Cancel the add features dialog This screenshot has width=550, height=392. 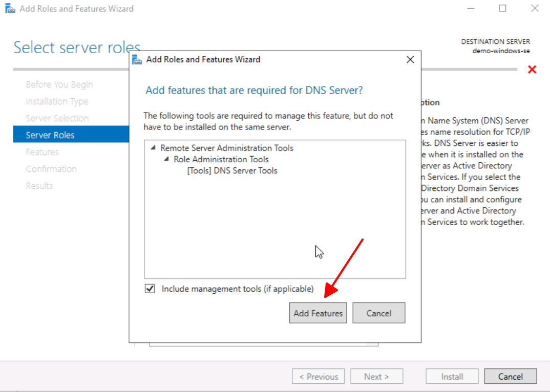coord(378,313)
